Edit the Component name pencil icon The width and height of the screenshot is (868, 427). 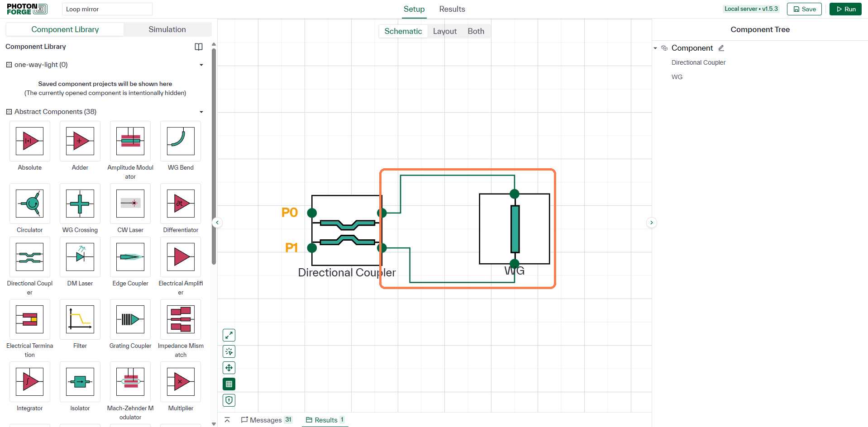(721, 48)
